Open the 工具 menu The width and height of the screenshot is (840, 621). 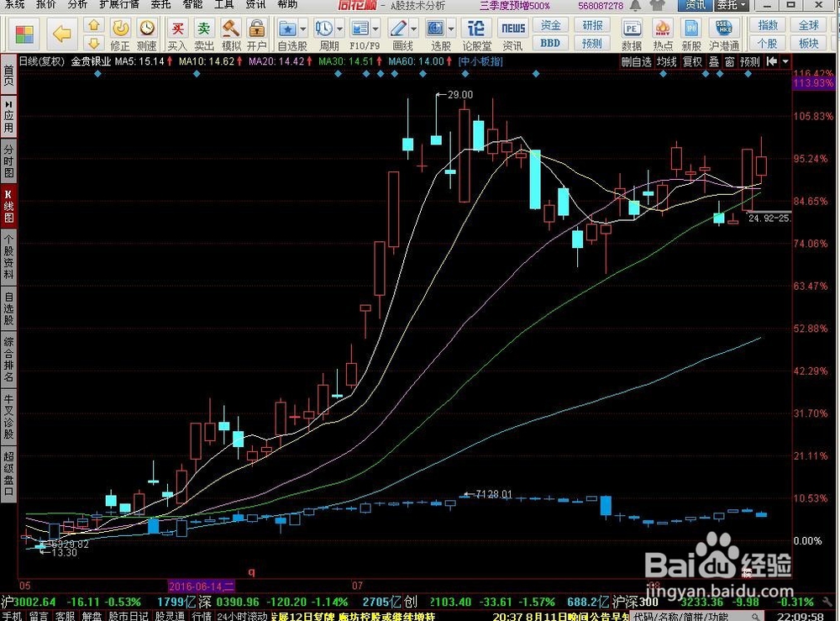pyautogui.click(x=224, y=4)
